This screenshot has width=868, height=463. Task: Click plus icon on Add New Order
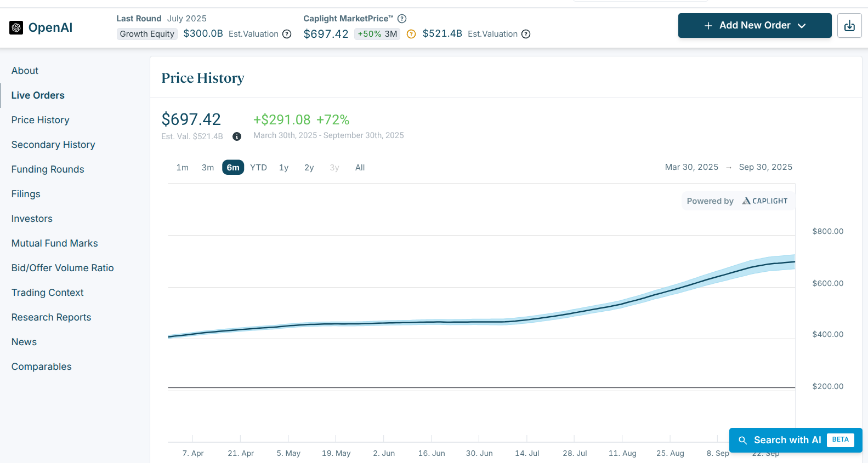pyautogui.click(x=708, y=26)
